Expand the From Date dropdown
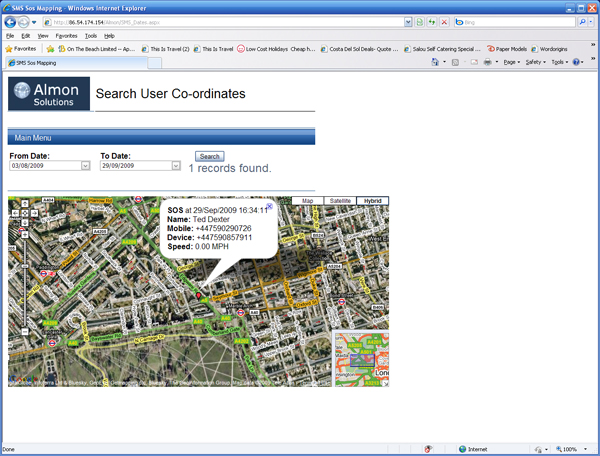This screenshot has width=600, height=456. 85,166
